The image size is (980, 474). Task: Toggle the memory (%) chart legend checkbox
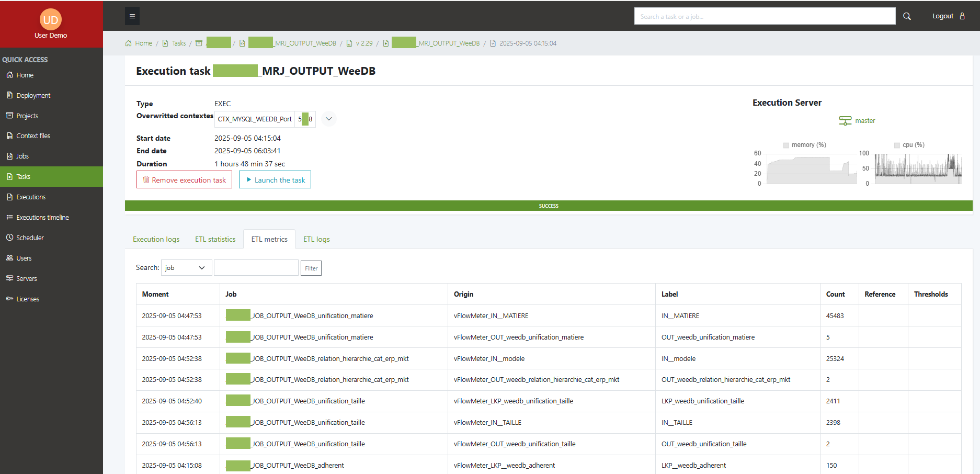785,144
